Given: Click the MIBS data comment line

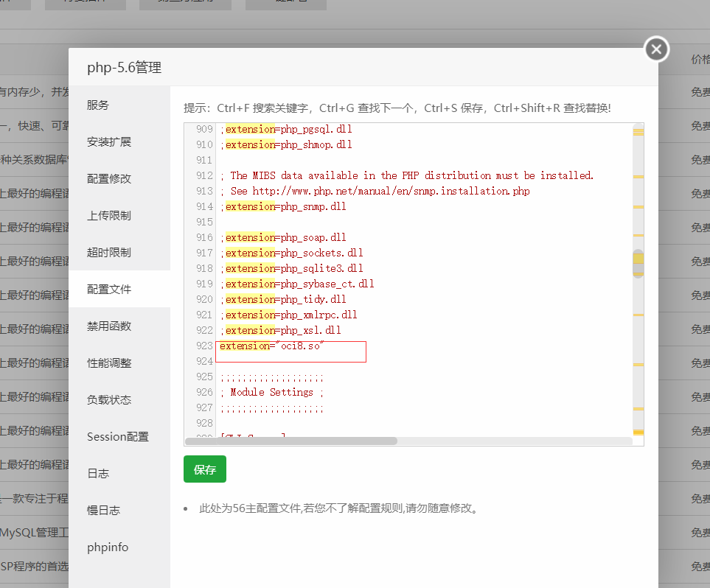Looking at the screenshot, I should [407, 175].
